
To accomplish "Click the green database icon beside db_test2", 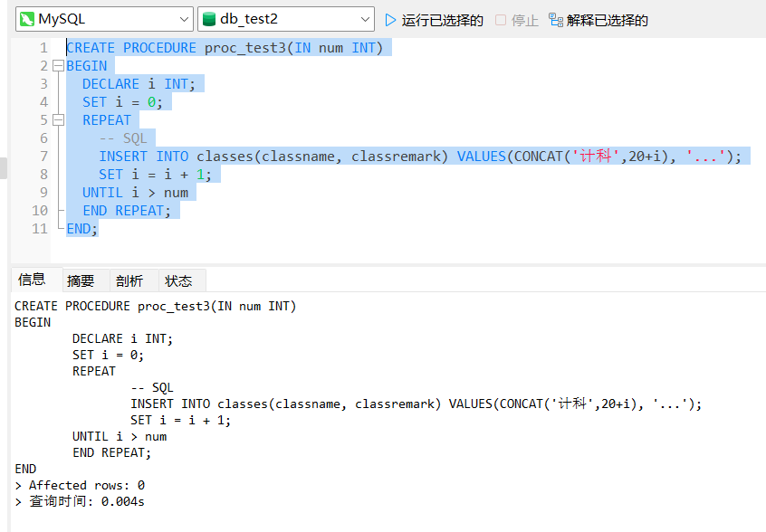I will coord(209,20).
